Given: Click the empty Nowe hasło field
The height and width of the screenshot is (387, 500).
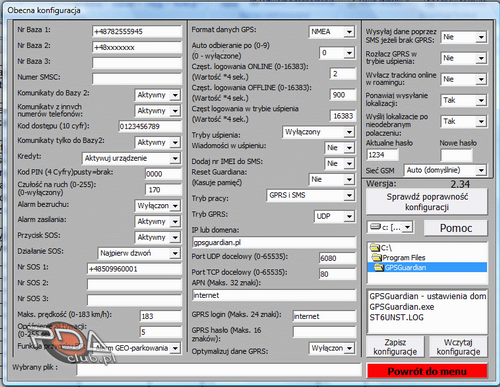Looking at the screenshot, I should pos(456,155).
